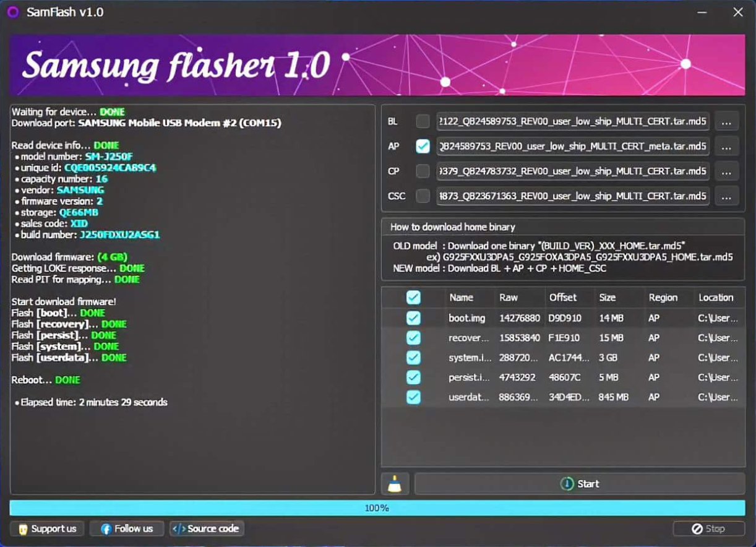
Task: Browse for AP file with ellipsis button
Action: [726, 147]
